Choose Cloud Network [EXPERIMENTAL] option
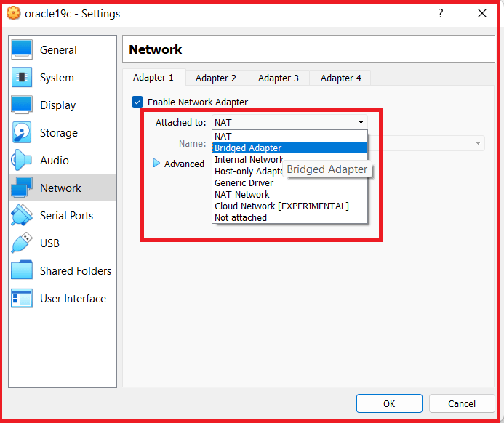This screenshot has width=504, height=423. click(289, 206)
